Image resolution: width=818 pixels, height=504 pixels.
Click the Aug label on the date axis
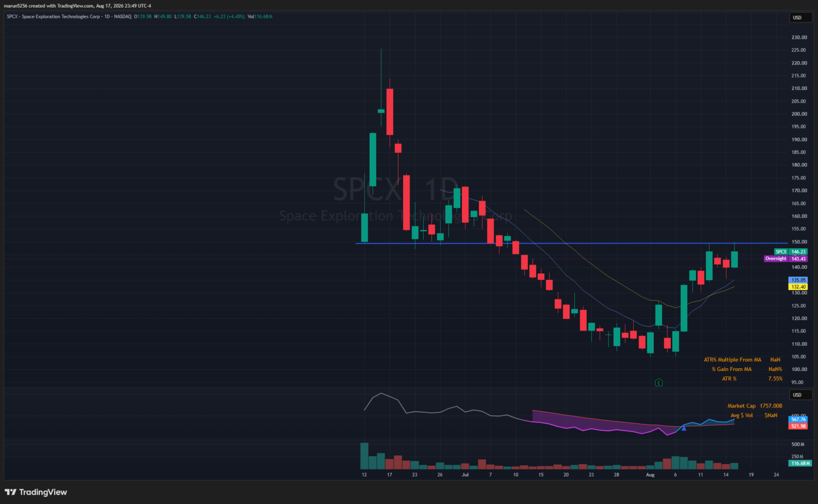coord(650,475)
